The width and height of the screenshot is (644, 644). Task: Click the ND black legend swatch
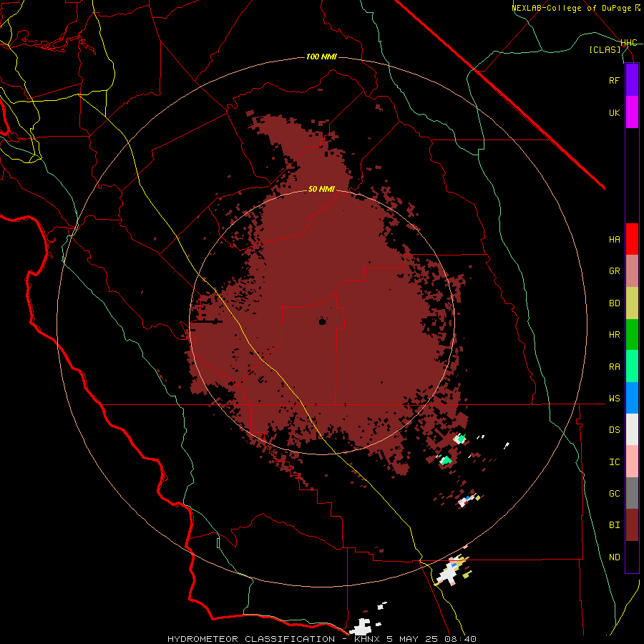(632, 557)
